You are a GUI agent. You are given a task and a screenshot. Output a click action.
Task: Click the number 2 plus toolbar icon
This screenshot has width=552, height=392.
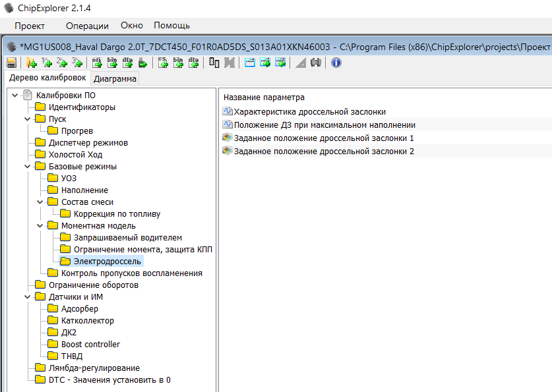[62, 63]
